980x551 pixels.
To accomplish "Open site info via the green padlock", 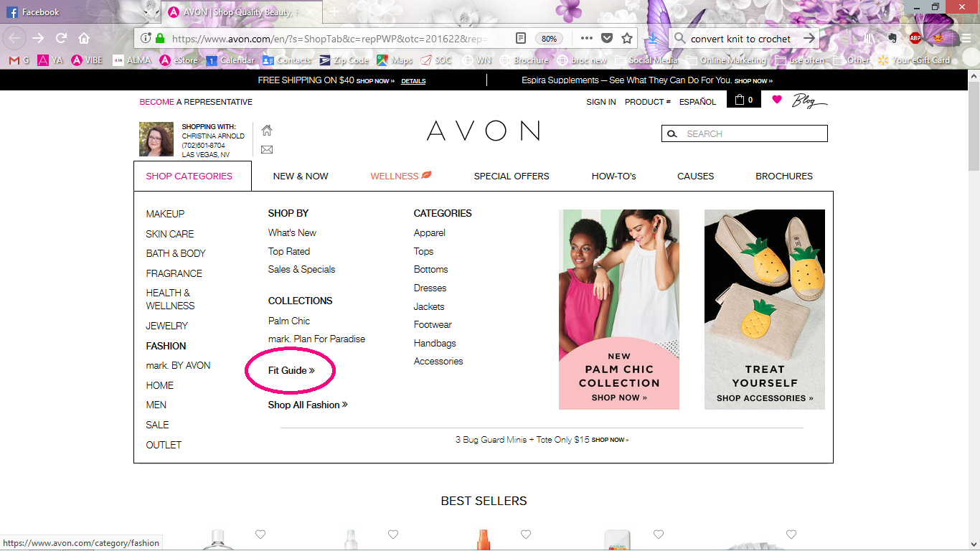I will coord(159,39).
